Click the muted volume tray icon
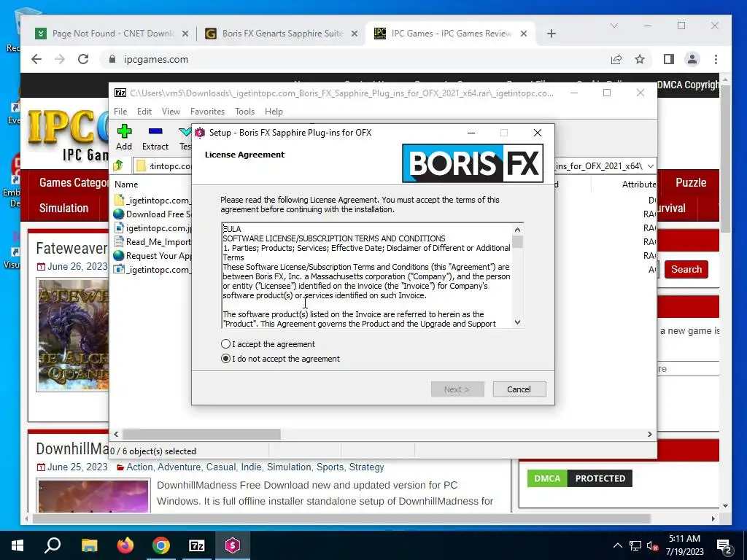 tap(653, 545)
